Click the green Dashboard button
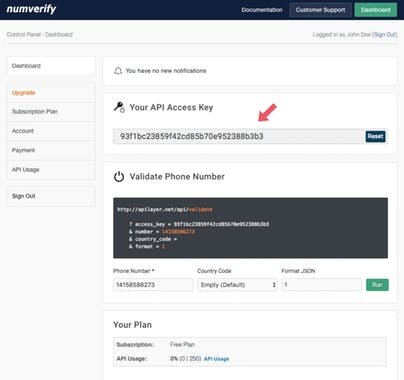 [376, 10]
